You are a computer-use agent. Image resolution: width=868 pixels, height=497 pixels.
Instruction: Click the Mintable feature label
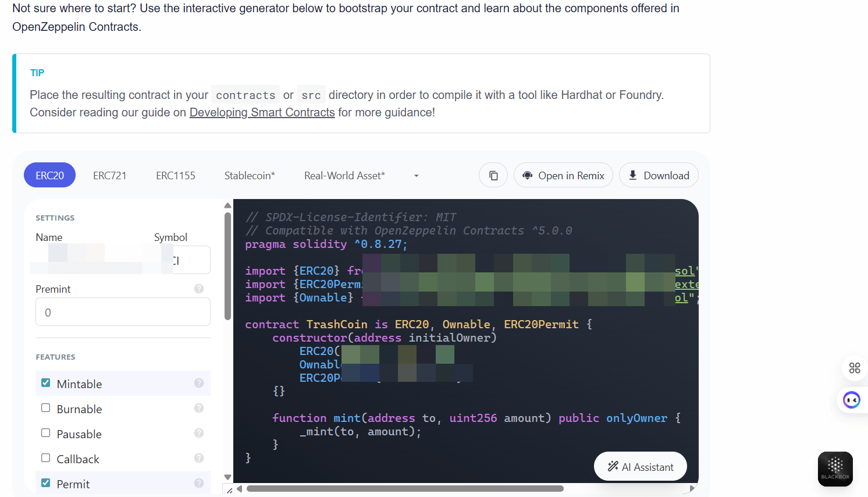pyautogui.click(x=79, y=384)
